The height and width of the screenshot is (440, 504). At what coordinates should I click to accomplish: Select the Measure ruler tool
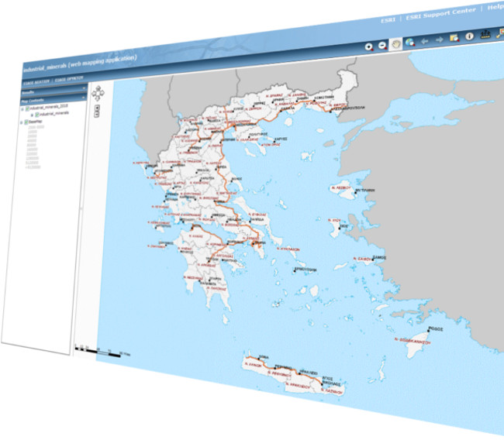(485, 34)
